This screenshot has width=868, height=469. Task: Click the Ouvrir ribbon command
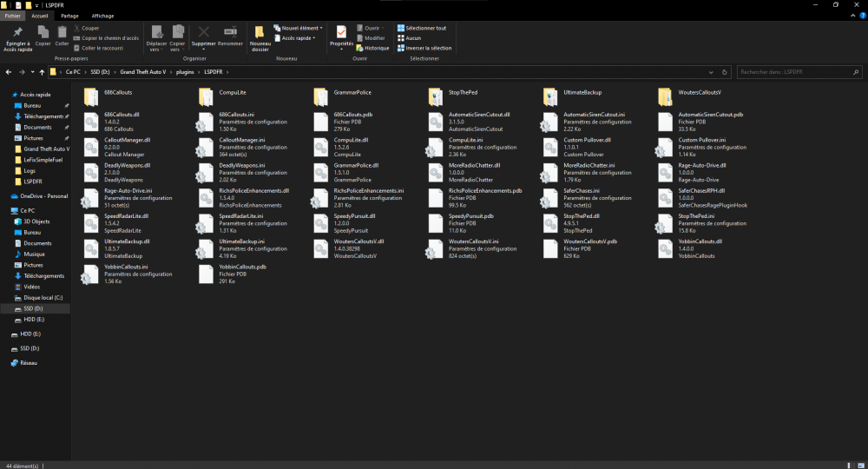tap(370, 29)
